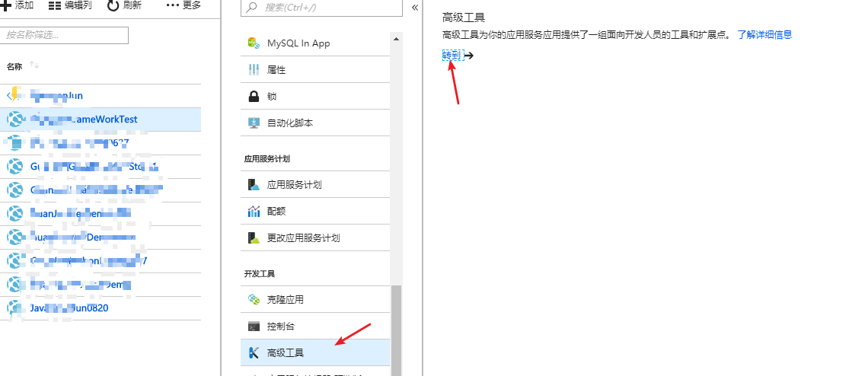868x376 pixels.
Task: Click the 高级工具 Kudu icon
Action: (254, 353)
